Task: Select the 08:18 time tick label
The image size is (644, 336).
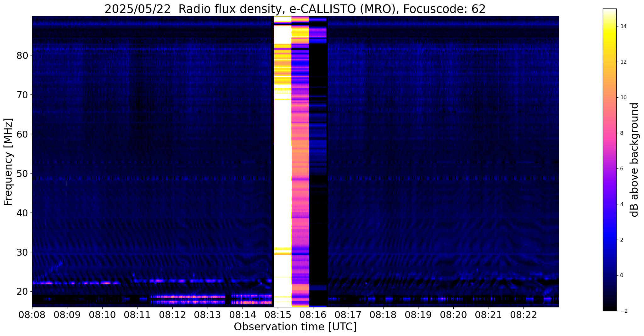Action: tap(383, 315)
